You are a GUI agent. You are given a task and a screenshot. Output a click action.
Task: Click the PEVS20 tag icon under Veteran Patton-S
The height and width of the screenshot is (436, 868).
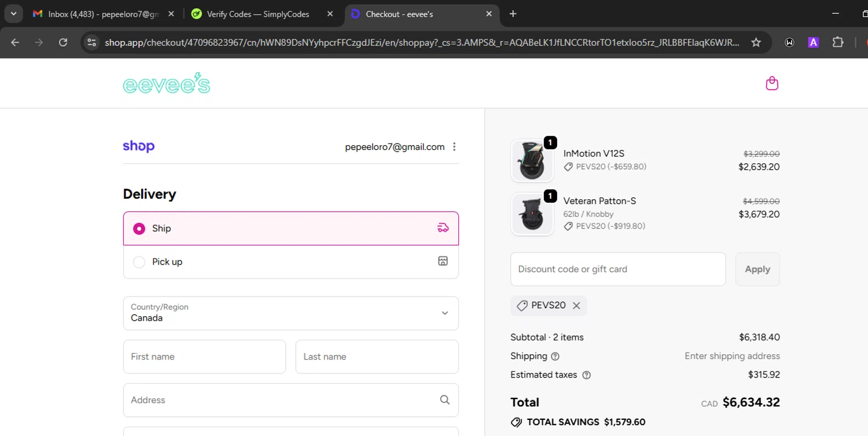pyautogui.click(x=568, y=226)
